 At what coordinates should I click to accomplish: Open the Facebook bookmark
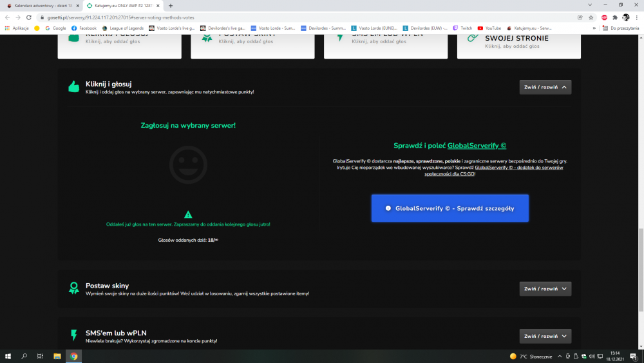point(84,28)
